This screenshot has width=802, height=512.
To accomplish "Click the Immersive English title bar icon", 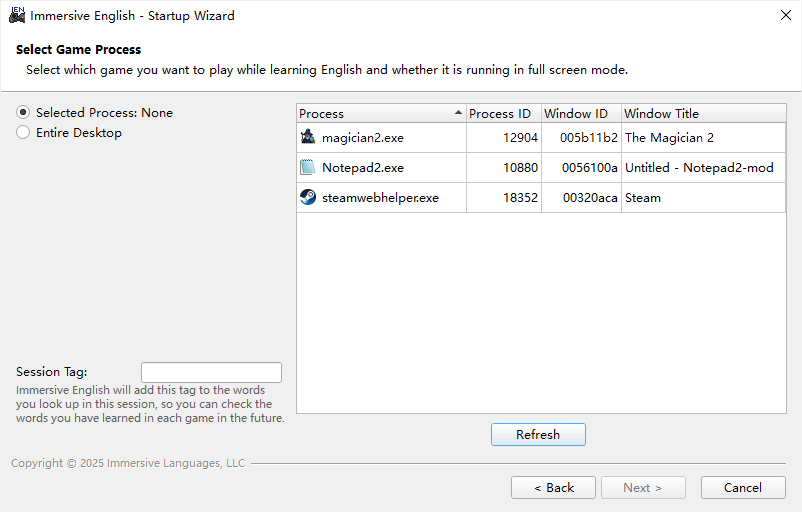I will click(17, 15).
